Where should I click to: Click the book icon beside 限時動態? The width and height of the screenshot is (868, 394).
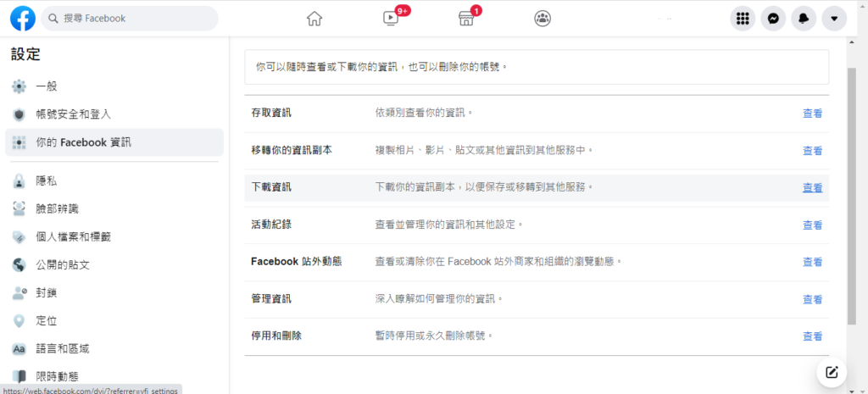point(19,377)
